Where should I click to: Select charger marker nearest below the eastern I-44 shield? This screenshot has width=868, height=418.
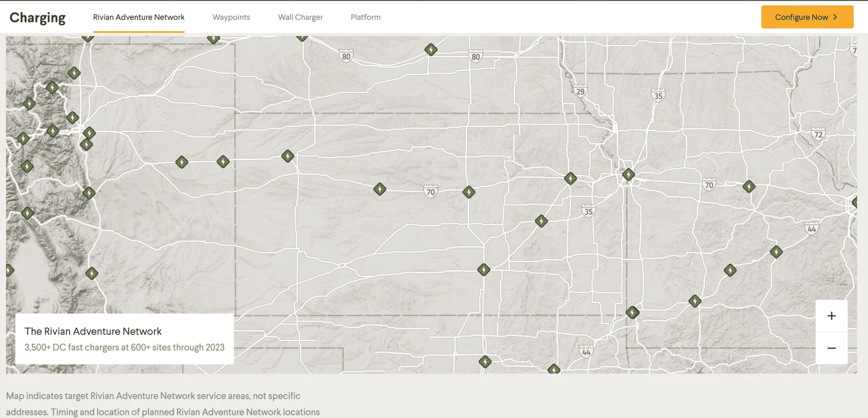tap(776, 251)
